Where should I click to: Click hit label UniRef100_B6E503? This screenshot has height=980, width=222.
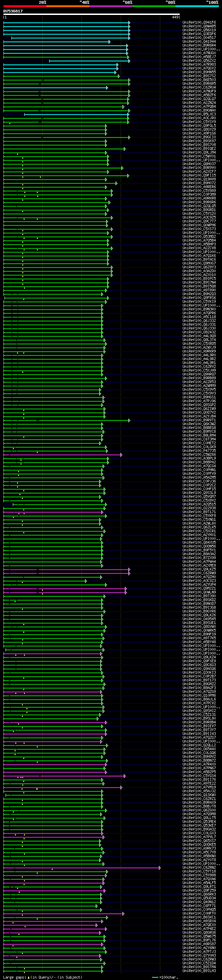click(x=199, y=80)
